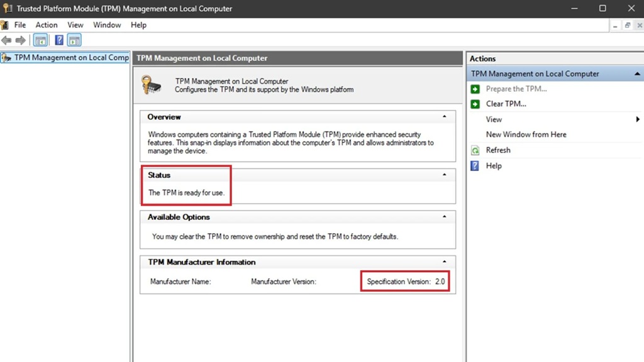The width and height of the screenshot is (644, 362).
Task: Click the Clear TPM... action link
Action: pos(506,104)
